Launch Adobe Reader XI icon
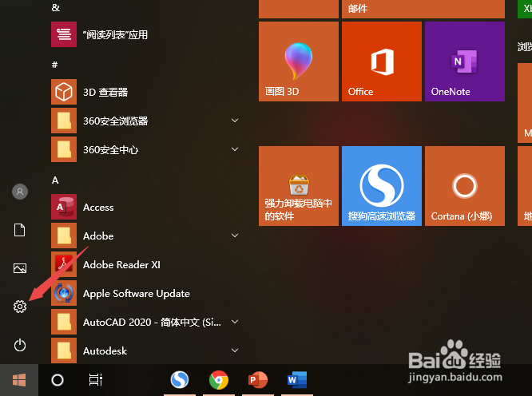 coord(64,264)
